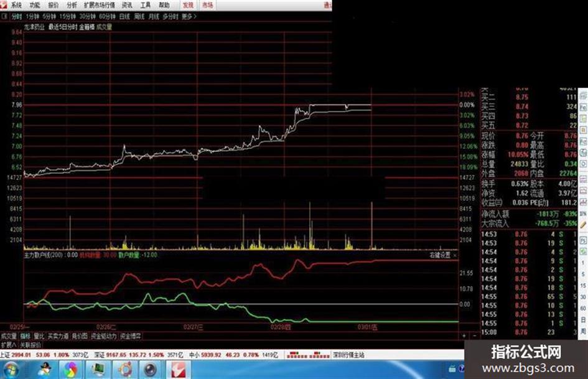The height and width of the screenshot is (379, 588).
Task: Click the F10 info icon in right sidebar
Action: point(583,107)
